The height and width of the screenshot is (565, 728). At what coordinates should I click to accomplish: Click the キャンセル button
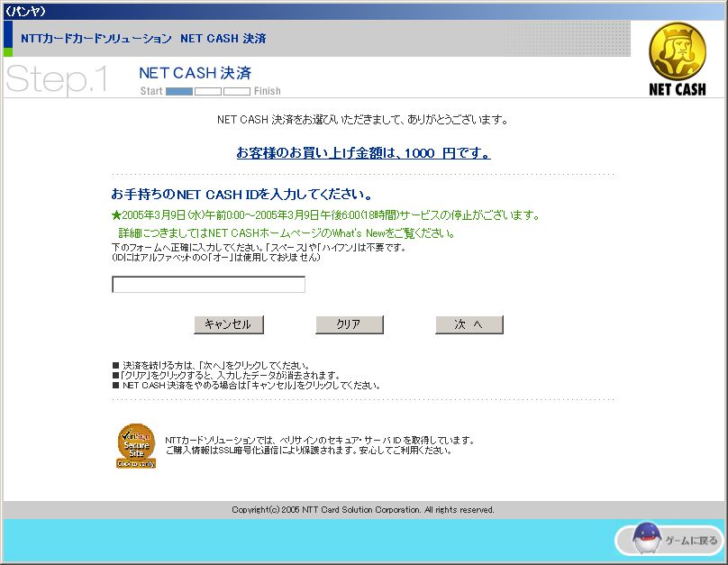(229, 324)
